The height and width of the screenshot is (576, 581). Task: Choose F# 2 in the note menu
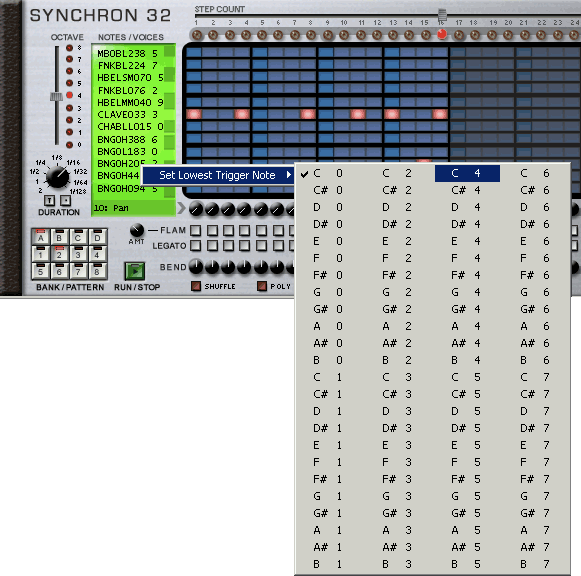[x=397, y=275]
